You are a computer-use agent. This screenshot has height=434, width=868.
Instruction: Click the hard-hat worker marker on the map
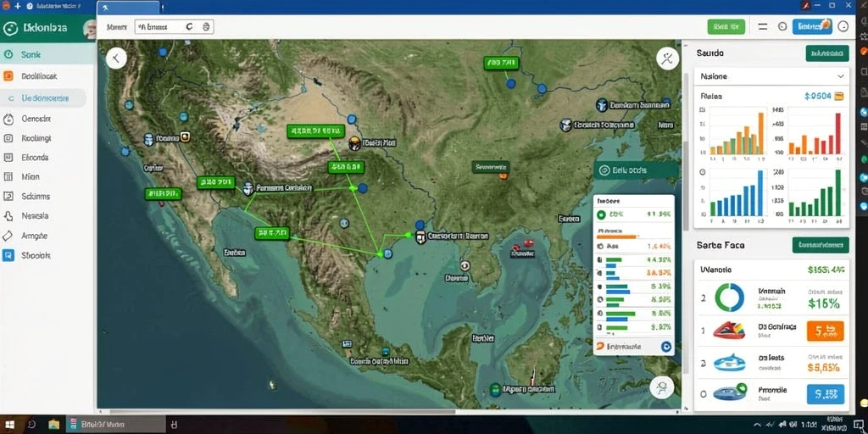point(355,143)
